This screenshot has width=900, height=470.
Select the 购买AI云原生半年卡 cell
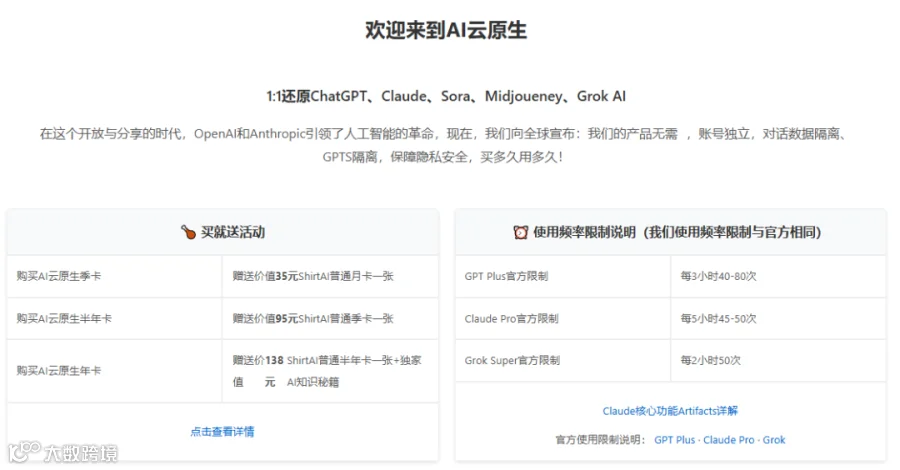(x=114, y=318)
